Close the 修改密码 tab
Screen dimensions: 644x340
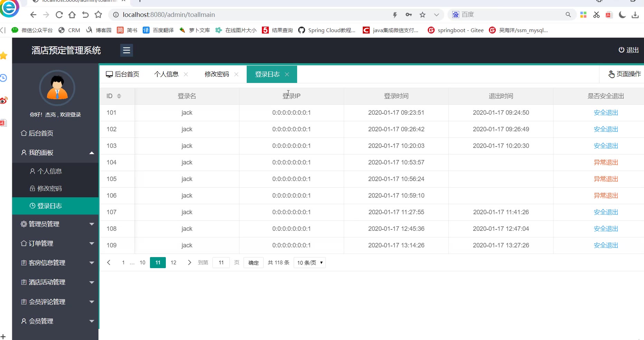(x=236, y=74)
